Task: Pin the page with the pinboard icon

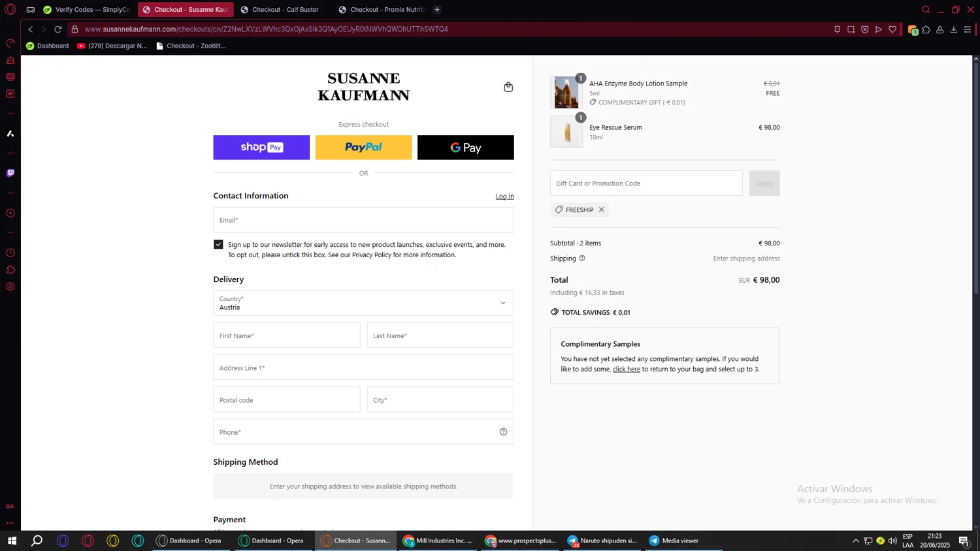Action: tap(837, 29)
